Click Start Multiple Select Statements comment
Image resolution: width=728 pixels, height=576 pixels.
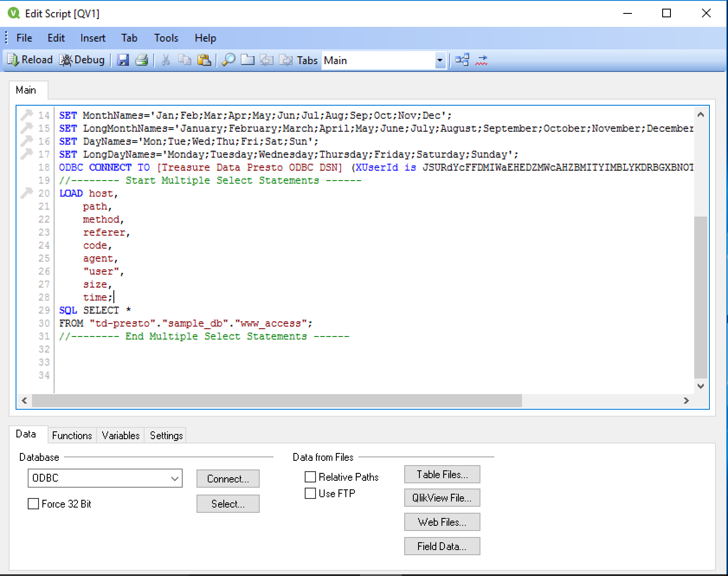(210, 180)
